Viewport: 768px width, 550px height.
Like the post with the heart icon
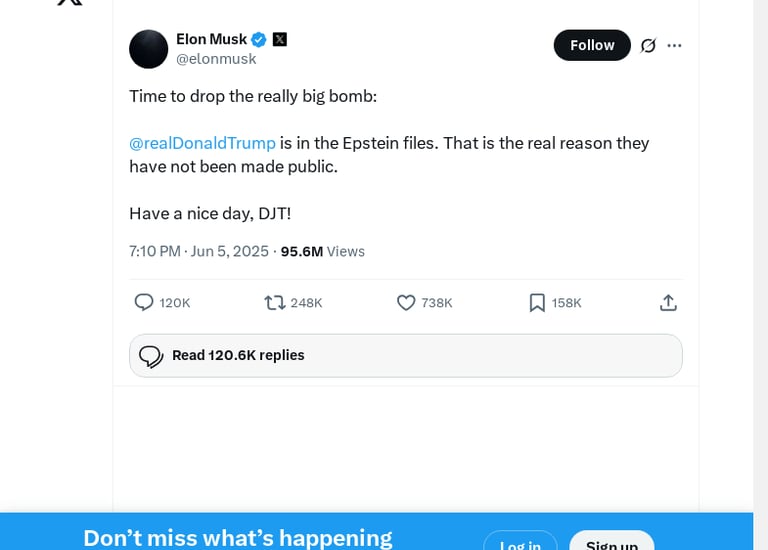(x=406, y=302)
